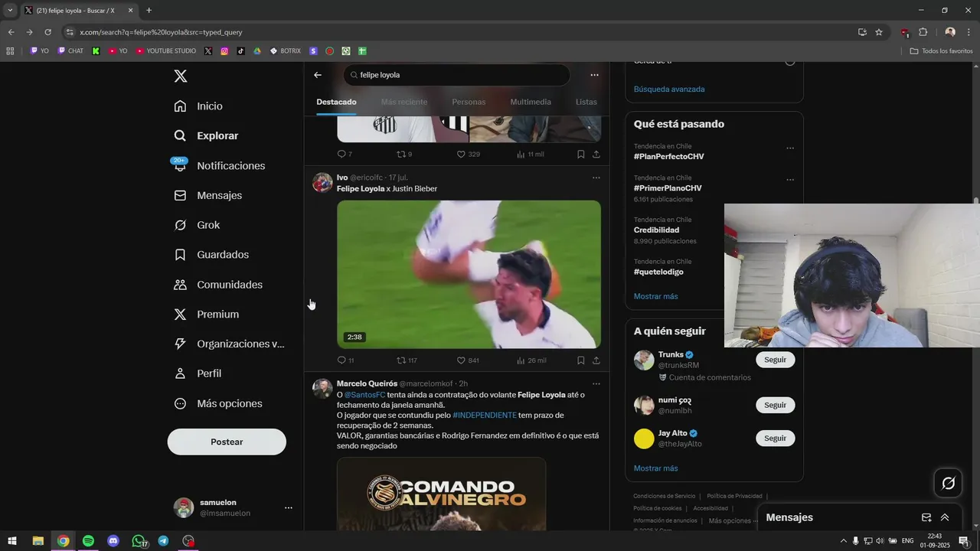Open the Comando Alvinegro post image

[442, 494]
